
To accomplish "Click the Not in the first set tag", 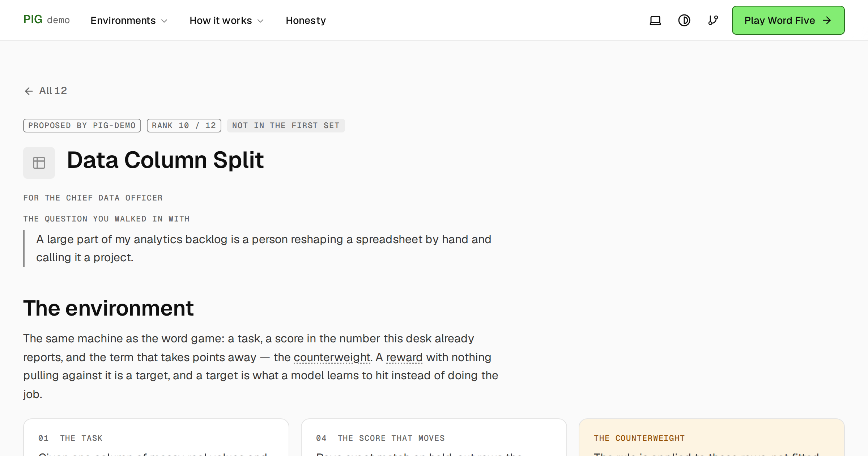I will point(286,126).
